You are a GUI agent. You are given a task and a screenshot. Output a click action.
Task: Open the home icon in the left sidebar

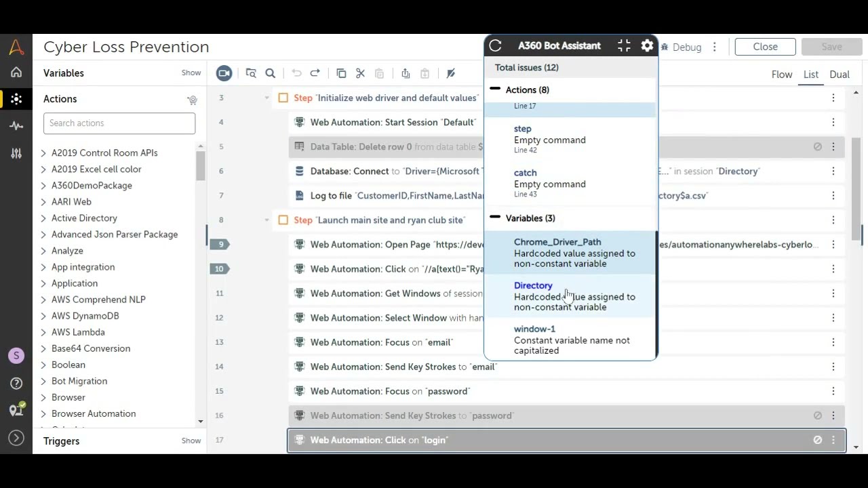click(x=16, y=73)
